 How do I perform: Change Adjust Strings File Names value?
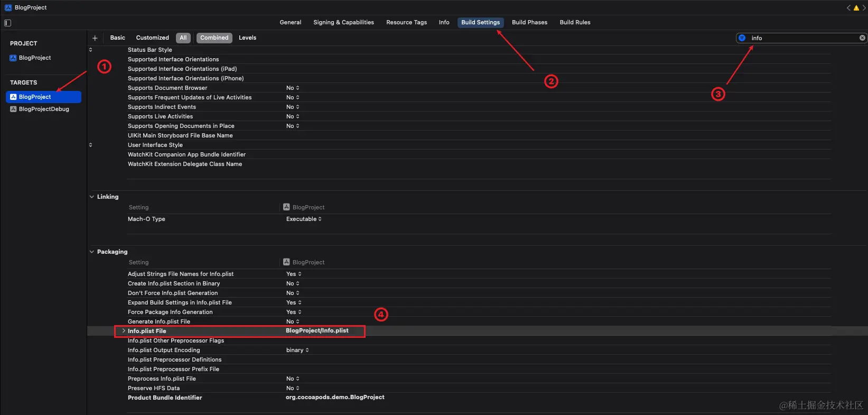[x=294, y=274]
